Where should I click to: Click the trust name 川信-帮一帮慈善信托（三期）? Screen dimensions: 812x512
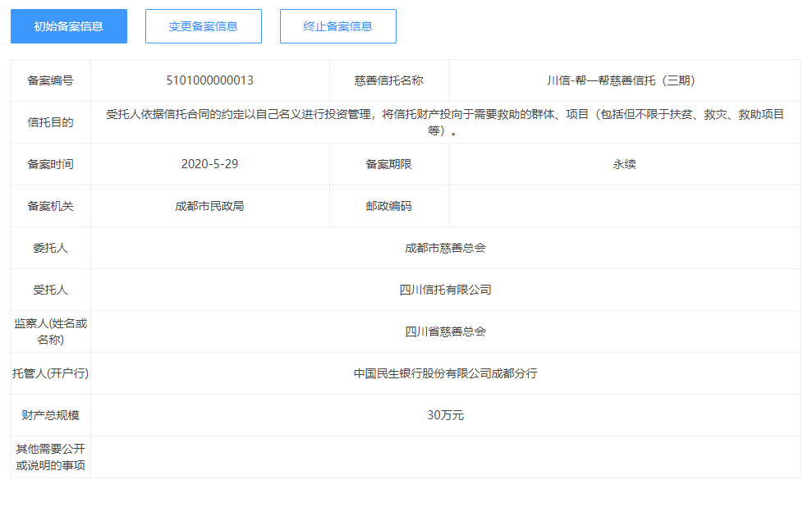624,80
